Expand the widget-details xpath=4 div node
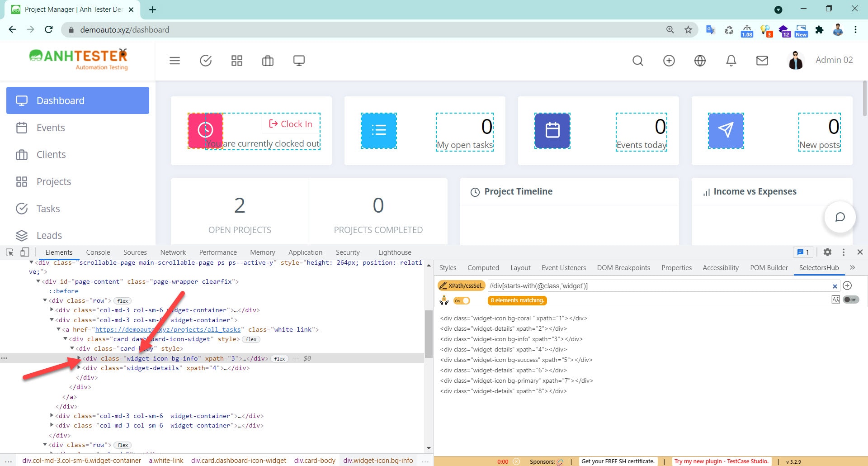 79,367
